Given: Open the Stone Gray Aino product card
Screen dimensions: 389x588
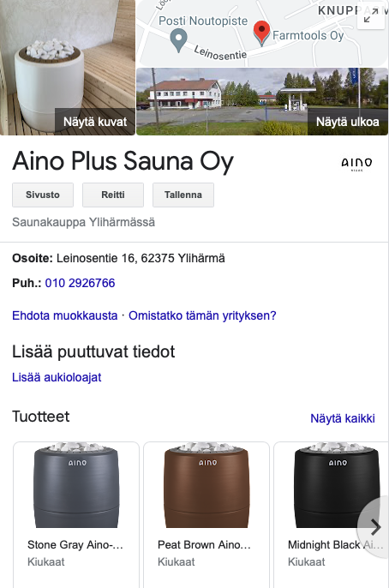Looking at the screenshot, I should tap(76, 515).
